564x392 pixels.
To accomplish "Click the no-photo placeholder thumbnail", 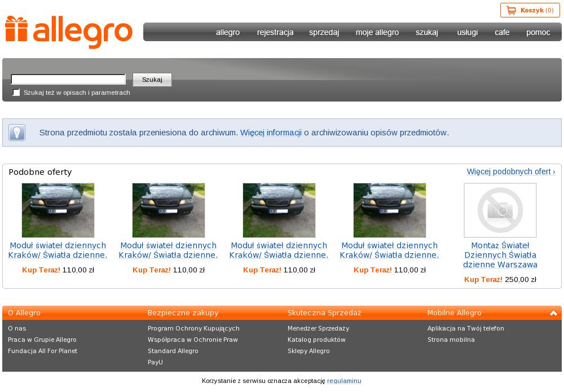I will point(500,210).
